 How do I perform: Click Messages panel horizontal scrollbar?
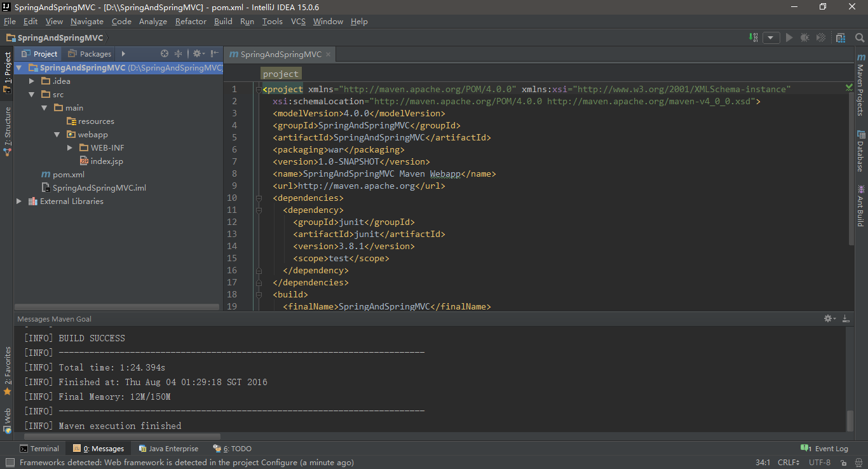click(x=121, y=437)
